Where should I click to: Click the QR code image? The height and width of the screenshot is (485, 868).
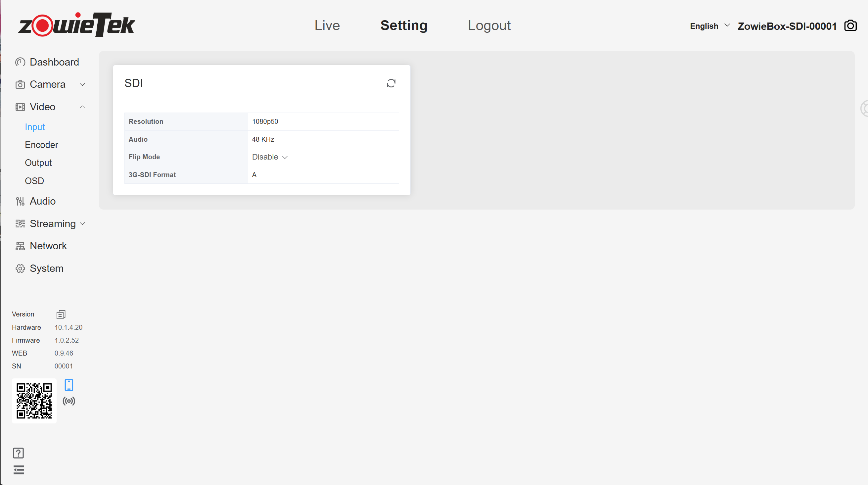pos(34,400)
